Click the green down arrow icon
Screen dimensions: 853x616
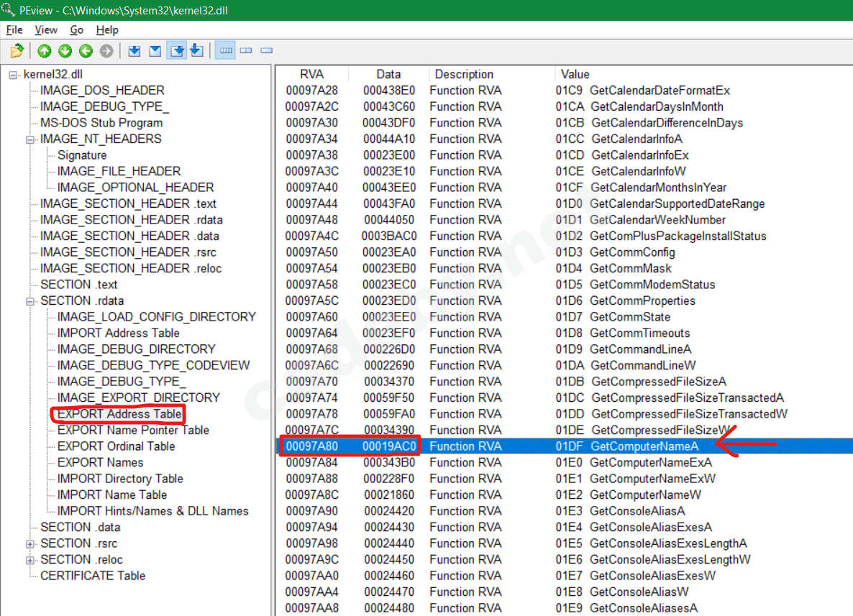pos(65,51)
